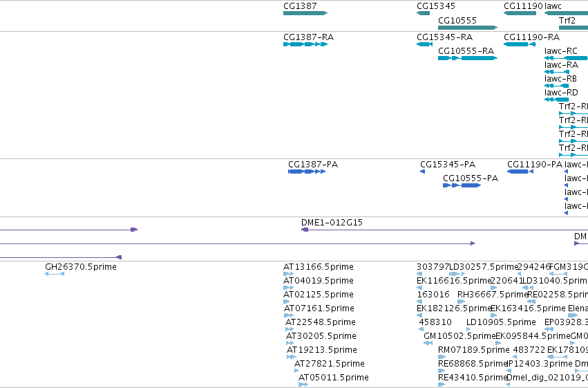Select EST EK095844.5prime
Viewport: 588px width, 388px height.
click(533, 336)
